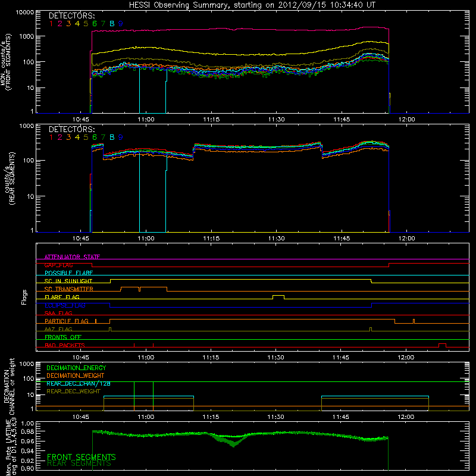The image size is (476, 476).
Task: Click the REAR SEGMENTS label in the livetime panel
Action: [79, 464]
